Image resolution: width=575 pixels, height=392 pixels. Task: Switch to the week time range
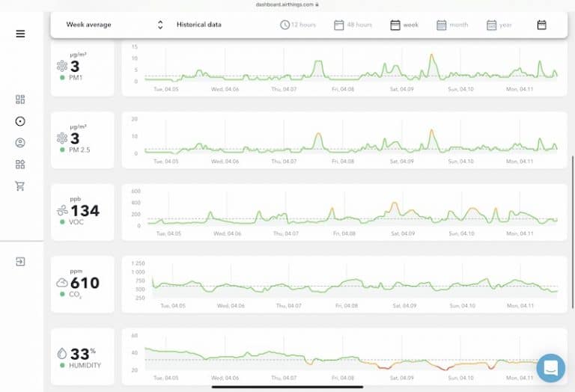[404, 25]
